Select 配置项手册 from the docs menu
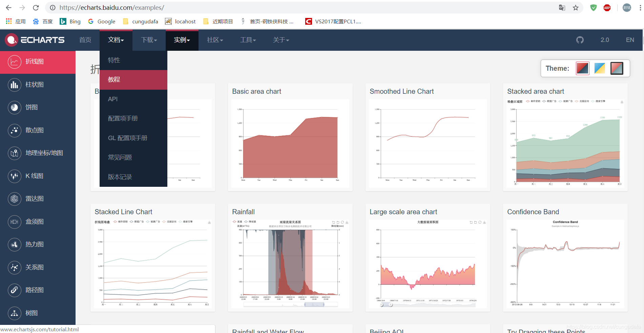 (133, 118)
